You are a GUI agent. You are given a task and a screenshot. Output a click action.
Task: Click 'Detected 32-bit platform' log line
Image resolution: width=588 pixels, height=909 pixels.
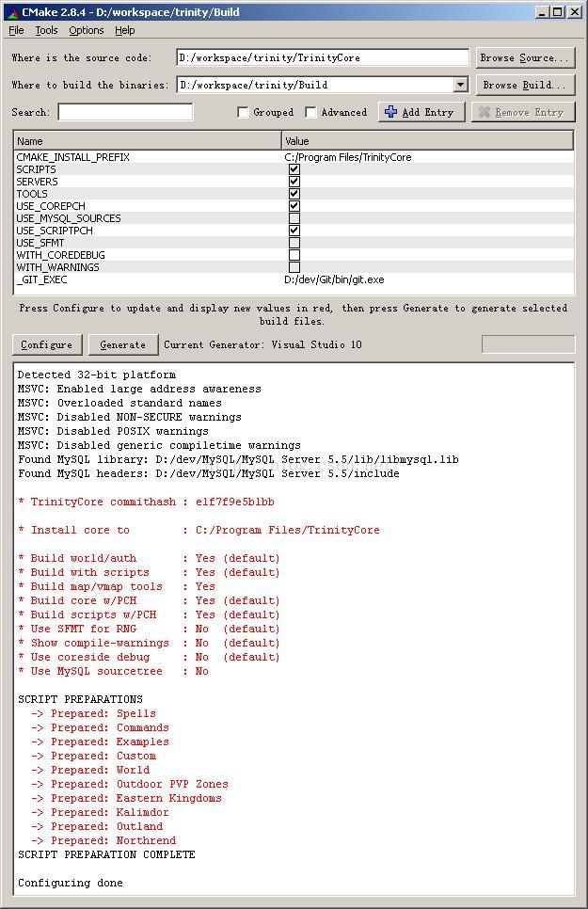click(97, 375)
